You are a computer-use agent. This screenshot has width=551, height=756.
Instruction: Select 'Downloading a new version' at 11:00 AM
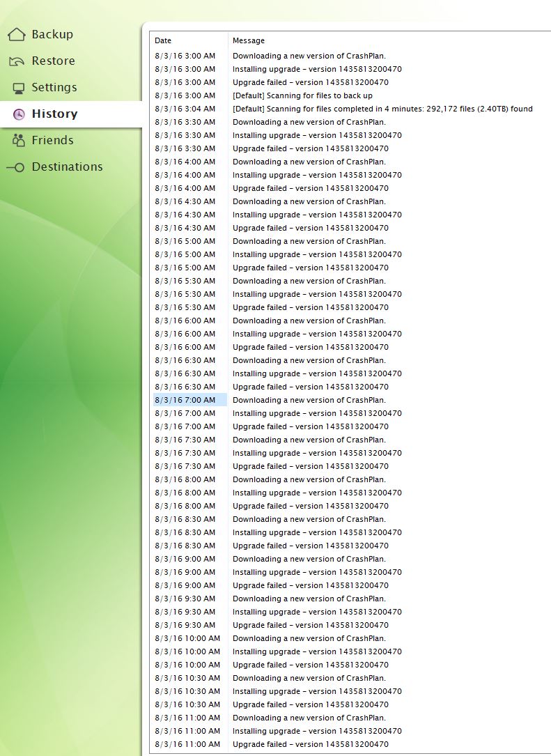[309, 718]
